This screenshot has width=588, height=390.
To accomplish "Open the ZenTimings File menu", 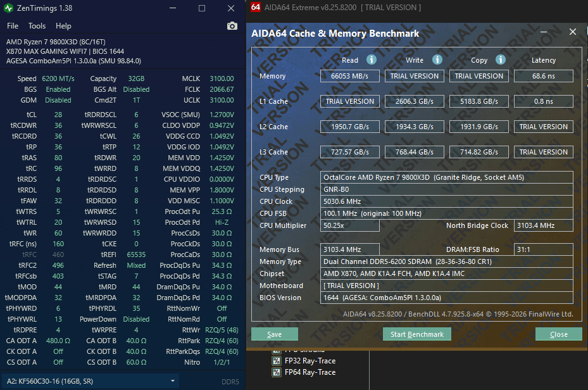I will [13, 26].
